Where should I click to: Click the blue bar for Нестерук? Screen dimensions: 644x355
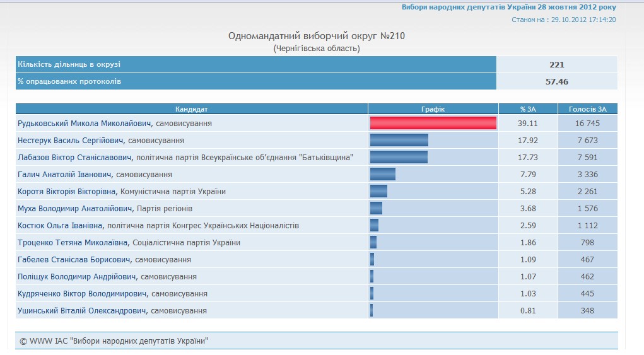399,140
